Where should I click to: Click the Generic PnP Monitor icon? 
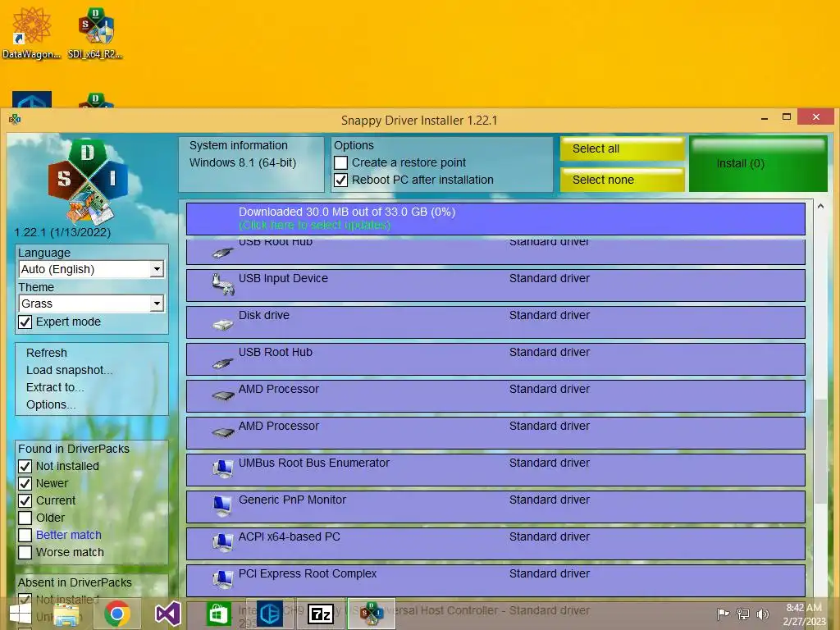tap(222, 505)
